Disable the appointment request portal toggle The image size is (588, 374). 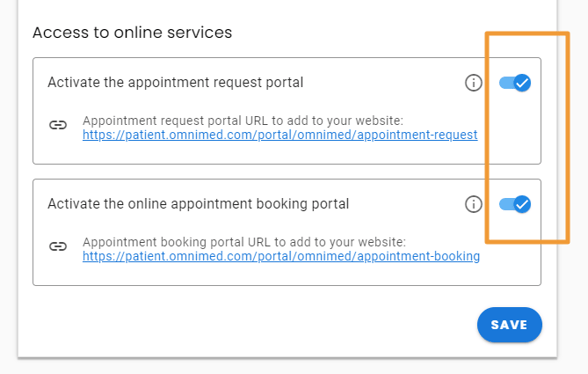pyautogui.click(x=514, y=83)
